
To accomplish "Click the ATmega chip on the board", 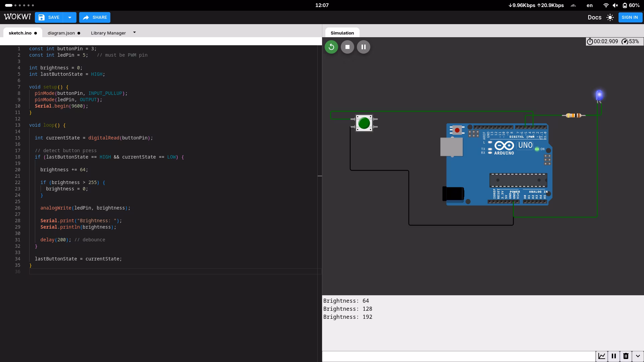I will pos(518,180).
